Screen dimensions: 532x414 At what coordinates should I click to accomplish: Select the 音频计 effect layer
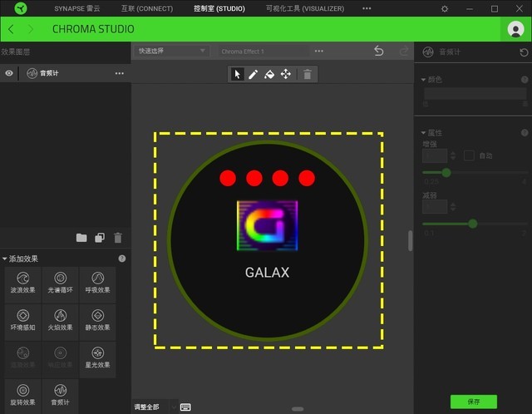tap(66, 73)
